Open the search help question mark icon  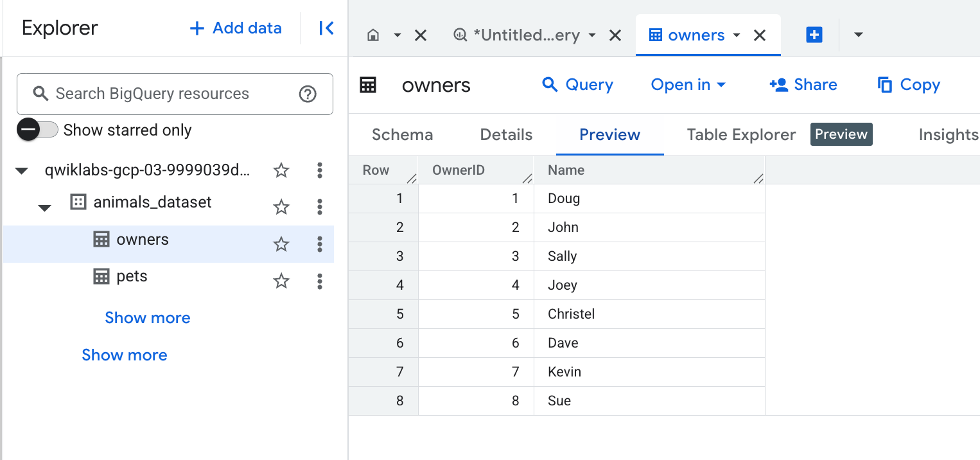pyautogui.click(x=308, y=94)
